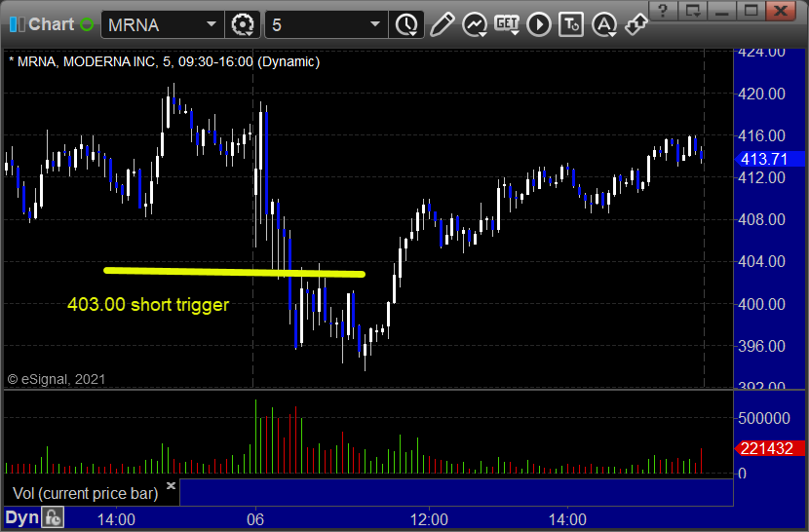This screenshot has height=532, width=809.
Task: Minimize the chart window
Action: click(721, 11)
